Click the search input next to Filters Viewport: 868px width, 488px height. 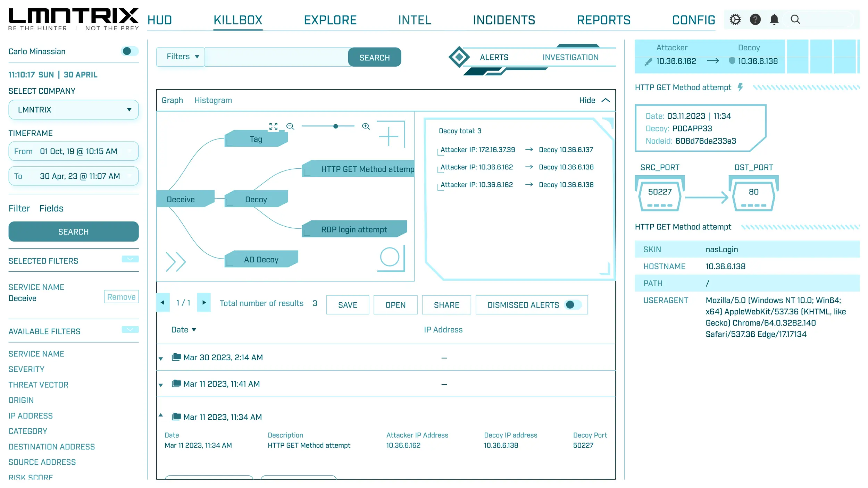pos(276,57)
